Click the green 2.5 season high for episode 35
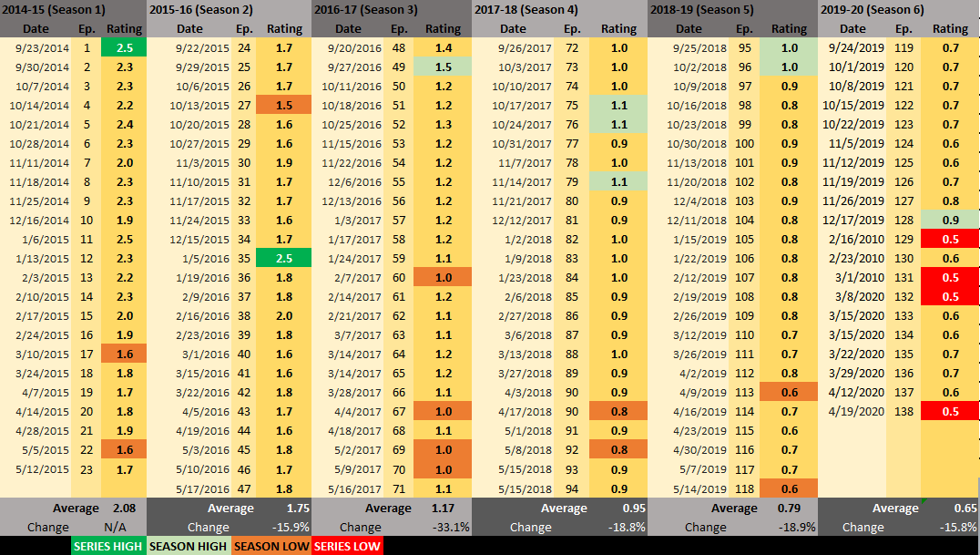The image size is (980, 555). pyautogui.click(x=284, y=258)
